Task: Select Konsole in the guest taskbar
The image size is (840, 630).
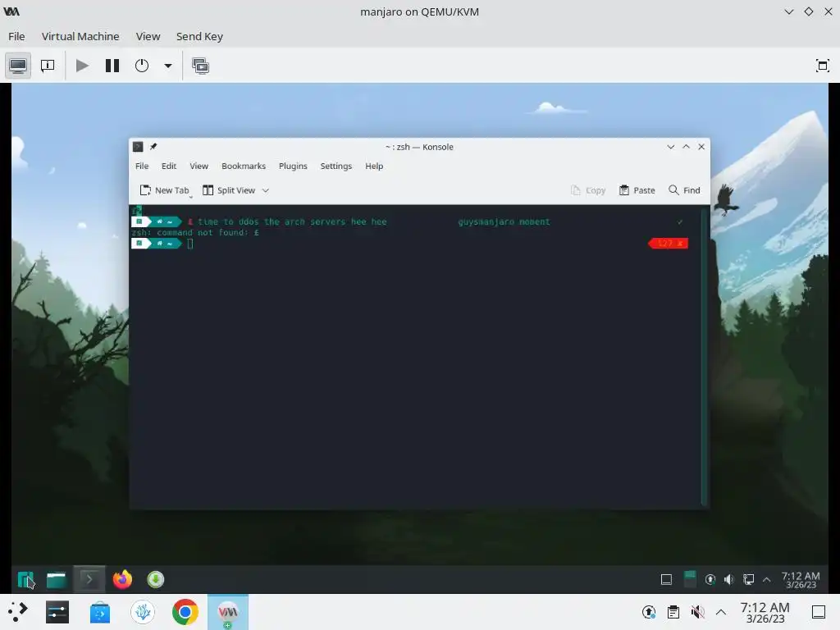Action: (89, 579)
